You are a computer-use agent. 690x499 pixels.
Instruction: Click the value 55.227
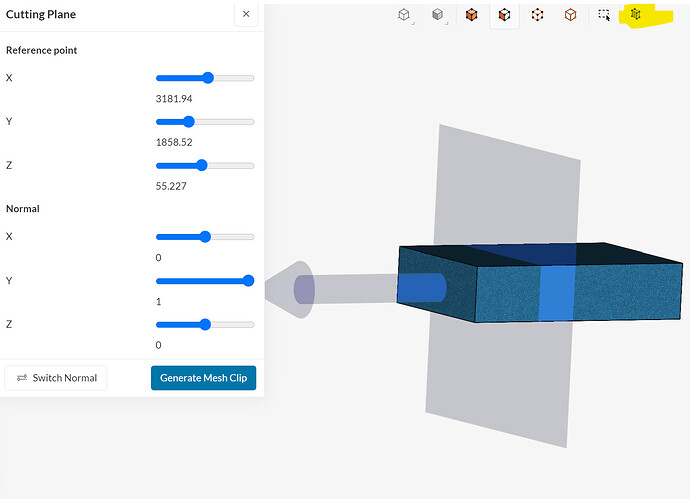click(171, 186)
